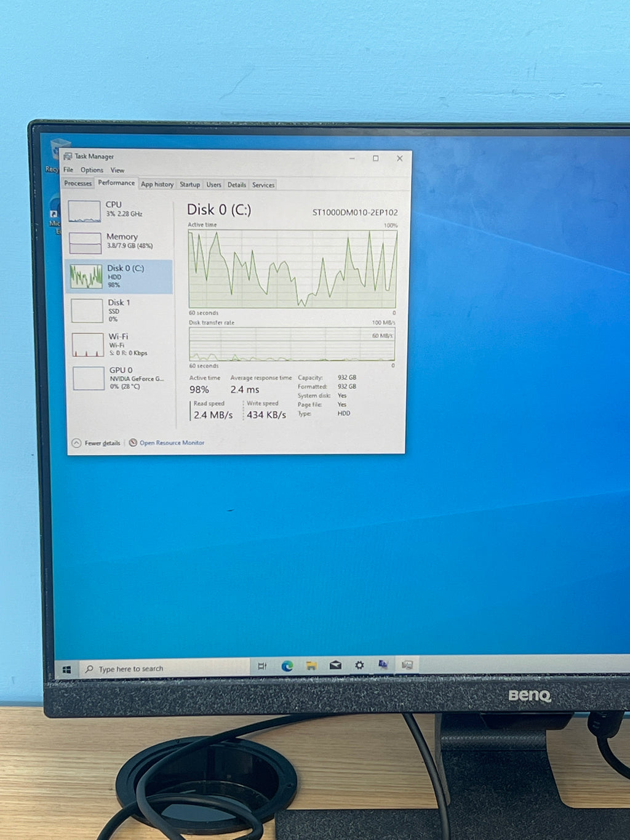This screenshot has width=630, height=840.
Task: Select GPU 0 NVIDIA GeForce entry
Action: (x=119, y=378)
